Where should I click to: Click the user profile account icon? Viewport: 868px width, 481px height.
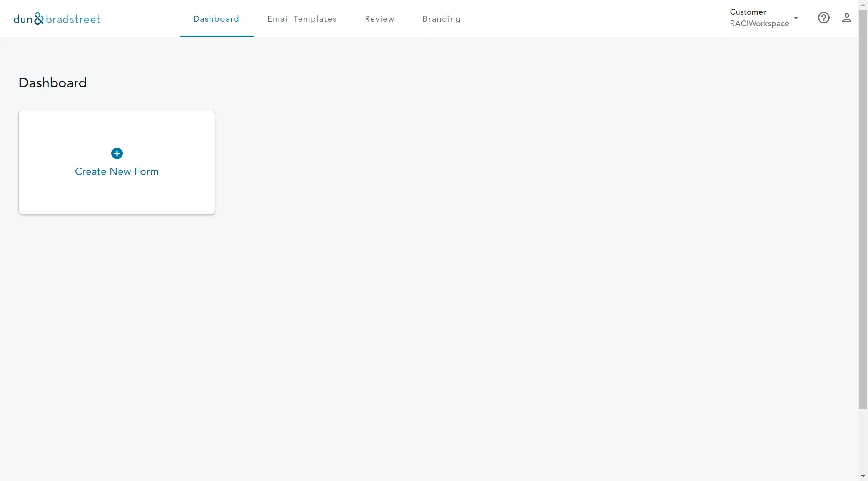(846, 18)
